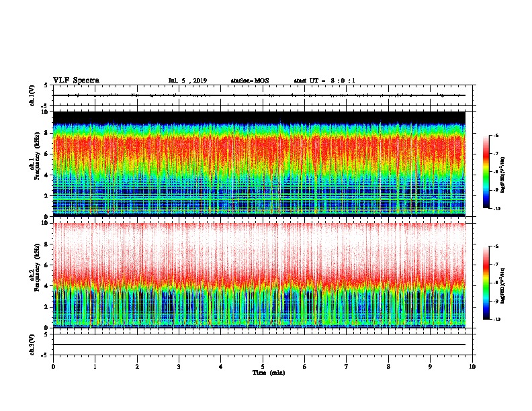The image size is (532, 411).
Task: Click time axis tick label "1"
Action: pyautogui.click(x=95, y=367)
